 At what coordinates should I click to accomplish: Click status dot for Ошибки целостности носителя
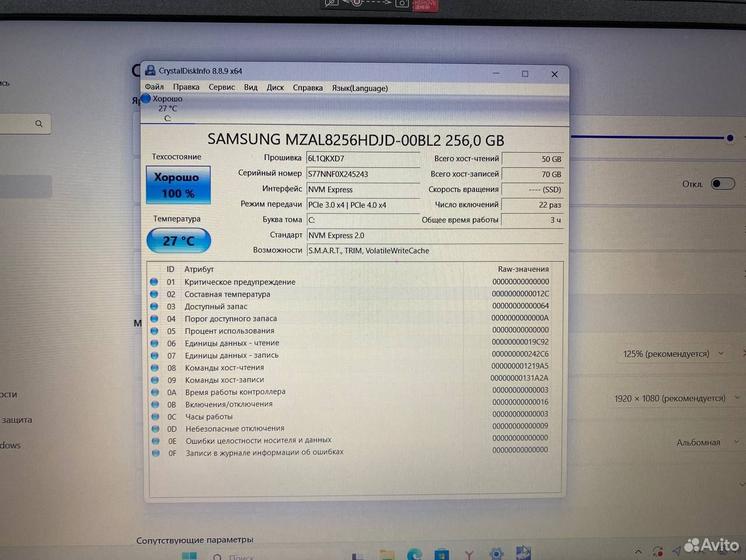(156, 441)
